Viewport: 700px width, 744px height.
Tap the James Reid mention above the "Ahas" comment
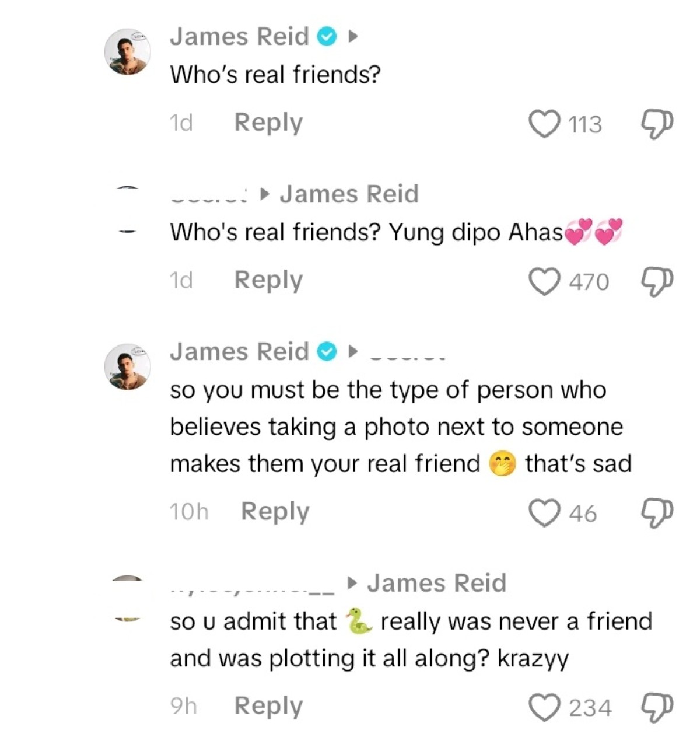(x=349, y=194)
